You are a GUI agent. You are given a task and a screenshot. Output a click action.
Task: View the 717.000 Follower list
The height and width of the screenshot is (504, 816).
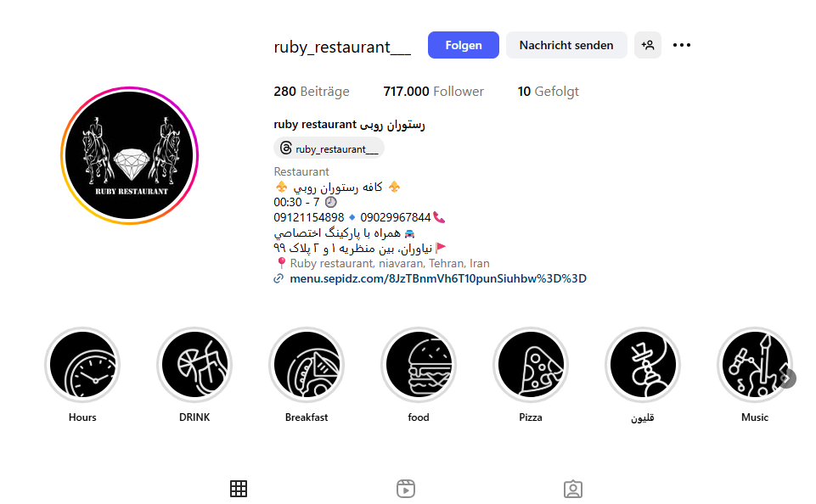click(434, 92)
